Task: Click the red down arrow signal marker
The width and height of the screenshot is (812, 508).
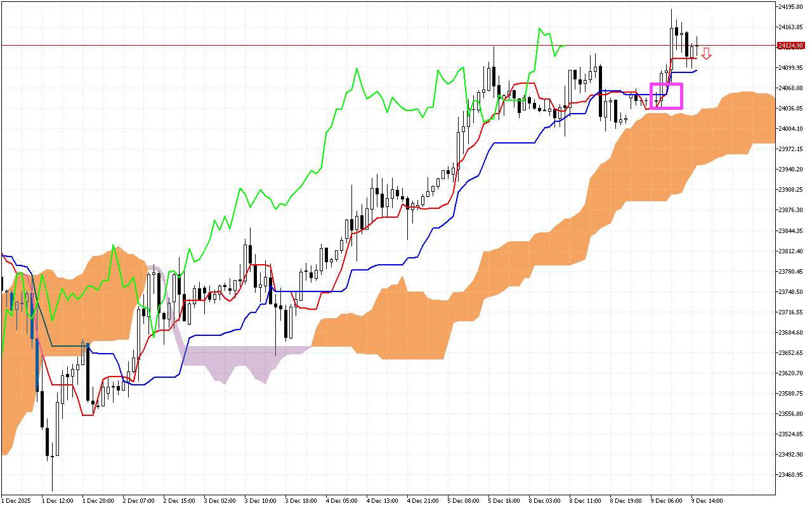Action: click(x=706, y=54)
